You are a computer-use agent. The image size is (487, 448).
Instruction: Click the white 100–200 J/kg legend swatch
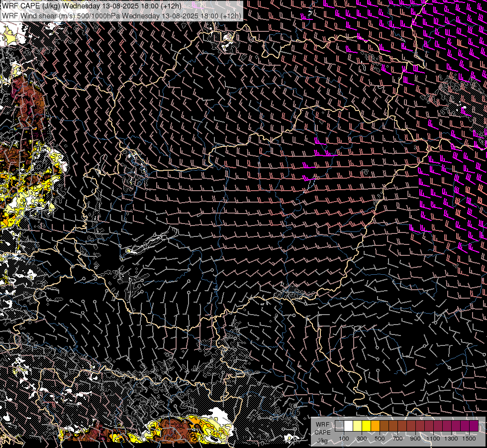(x=349, y=426)
